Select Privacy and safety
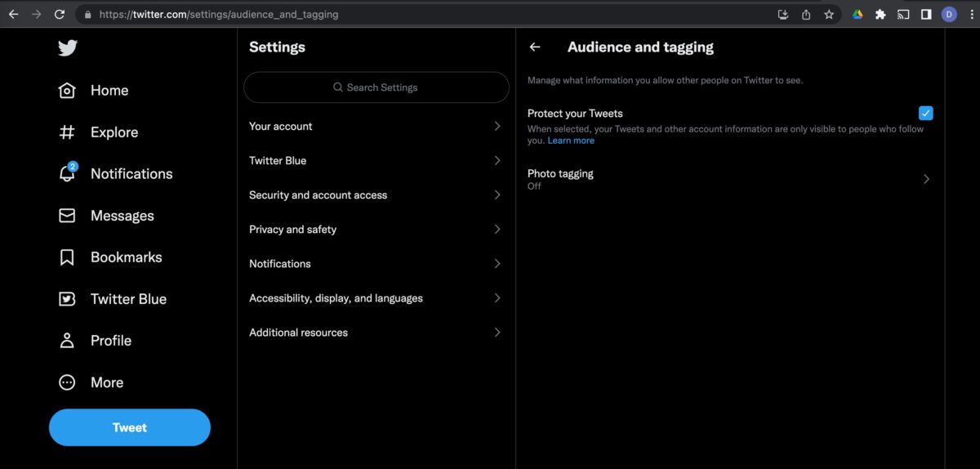980x469 pixels. click(376, 229)
